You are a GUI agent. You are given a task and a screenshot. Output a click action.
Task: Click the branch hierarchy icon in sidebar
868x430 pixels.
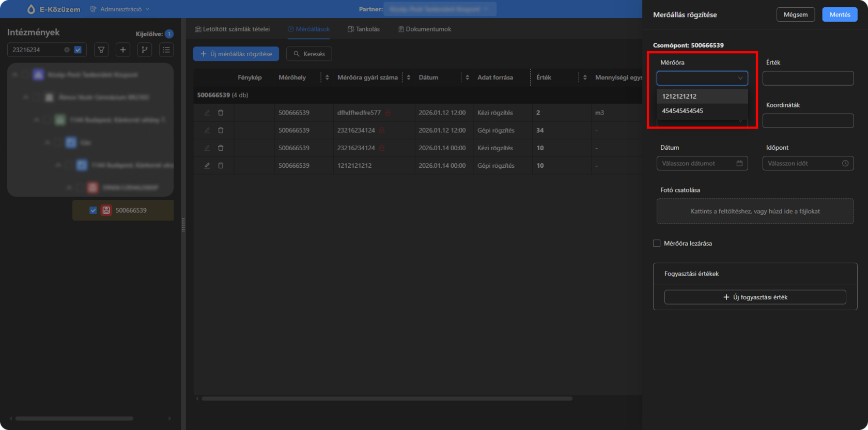pyautogui.click(x=145, y=50)
